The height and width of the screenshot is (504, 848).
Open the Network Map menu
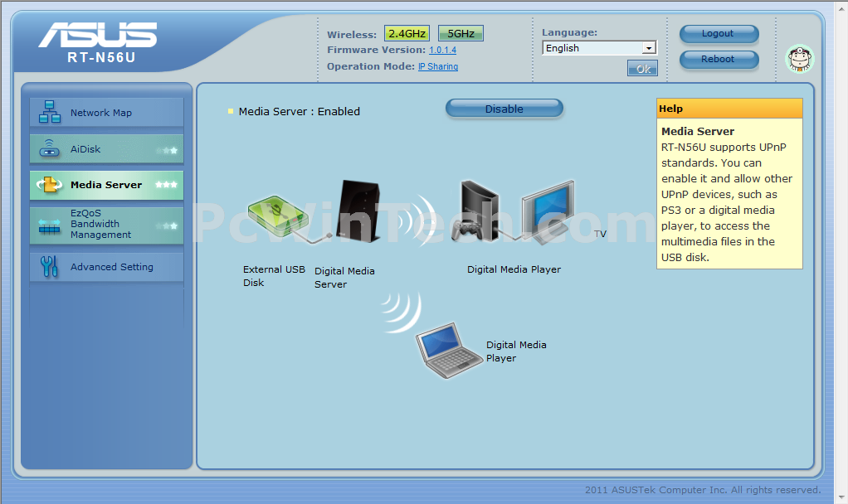point(106,113)
